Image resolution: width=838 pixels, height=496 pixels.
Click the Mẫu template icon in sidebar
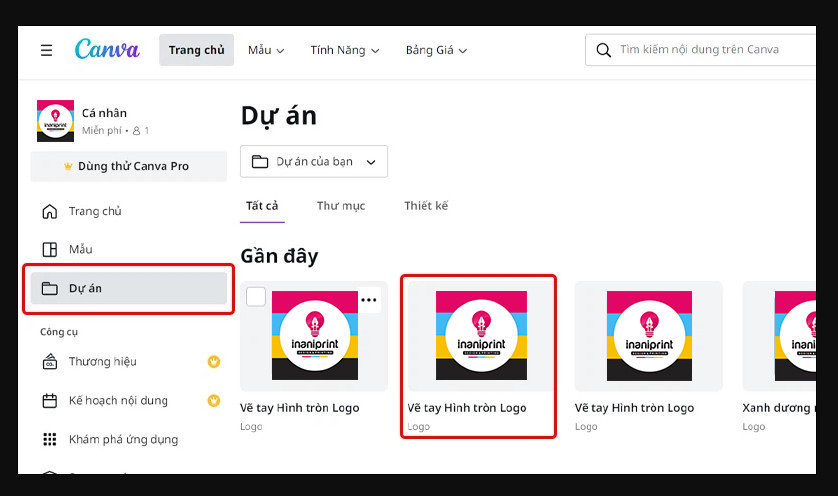(x=50, y=250)
